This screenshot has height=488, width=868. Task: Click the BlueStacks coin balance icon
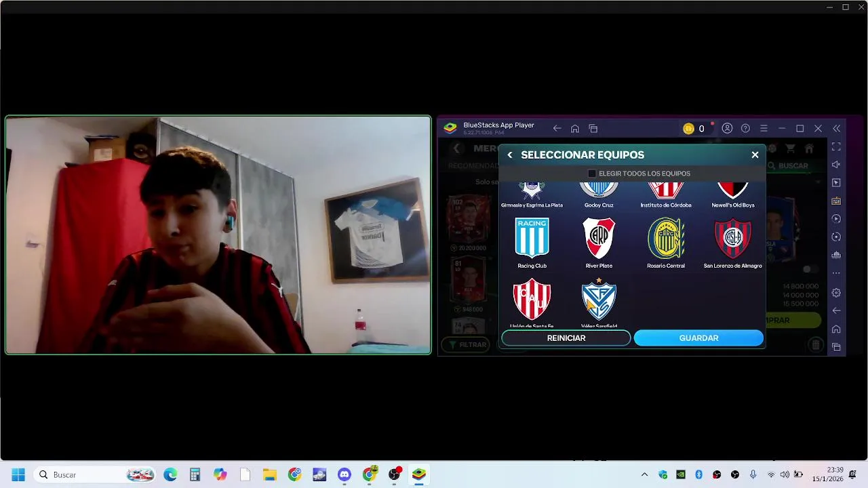pos(688,129)
